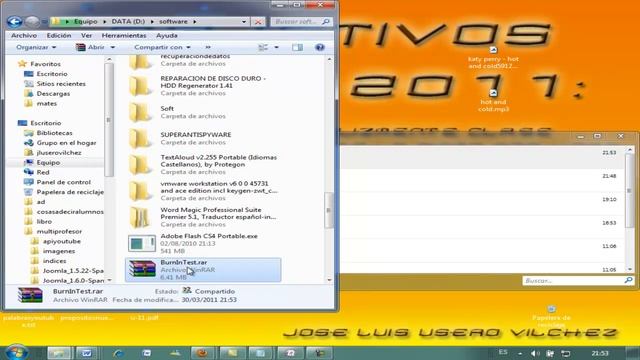Select Descargas in navigation pane
The width and height of the screenshot is (640, 360).
coord(53,93)
